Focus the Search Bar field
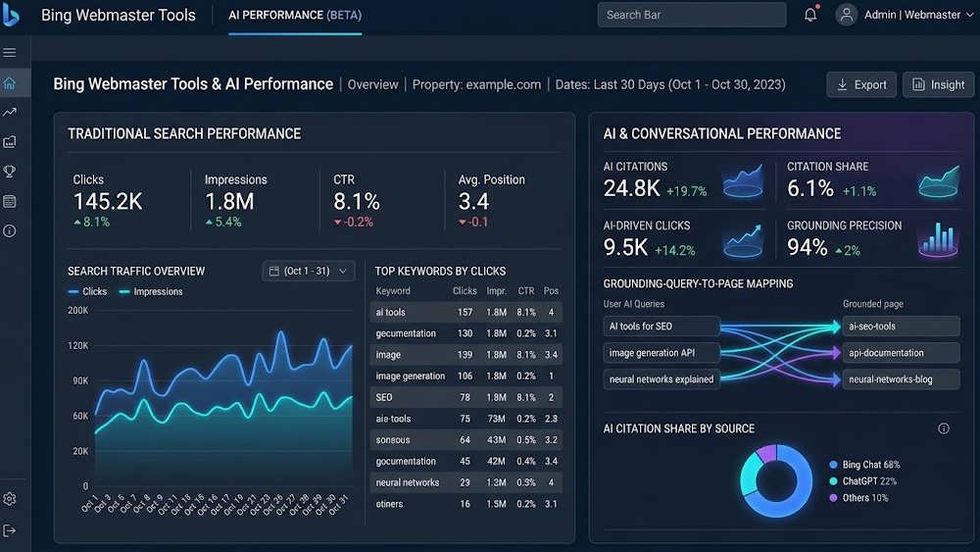 (x=692, y=15)
